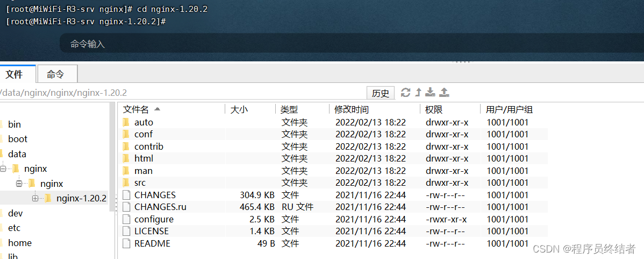This screenshot has width=644, height=259.
Task: Select boot in the directory tree
Action: (x=18, y=139)
